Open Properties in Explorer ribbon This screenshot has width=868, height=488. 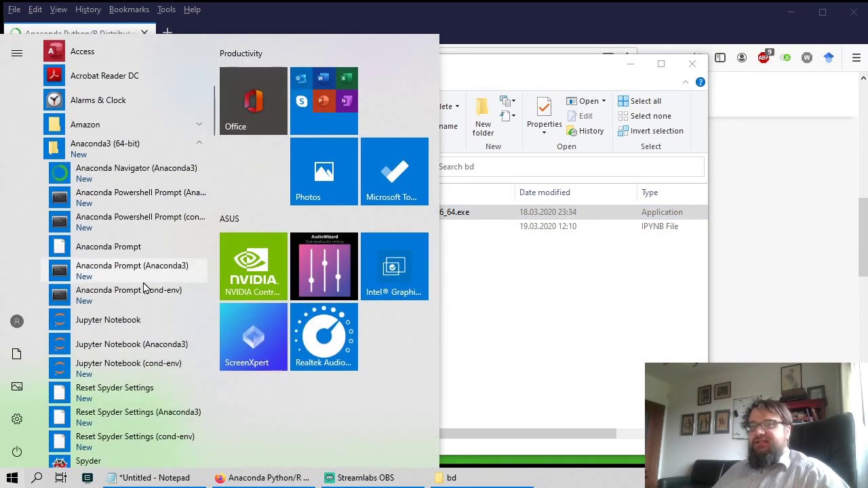(x=544, y=115)
